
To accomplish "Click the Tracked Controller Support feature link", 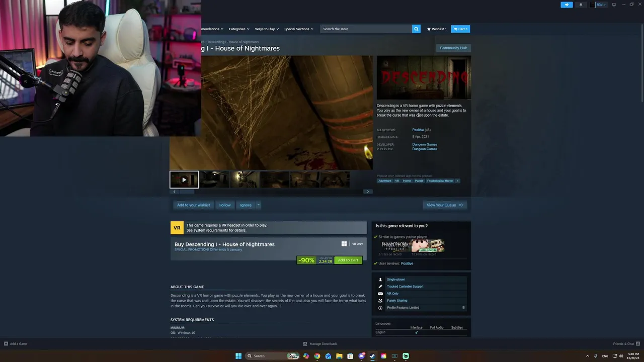I will coord(405,287).
